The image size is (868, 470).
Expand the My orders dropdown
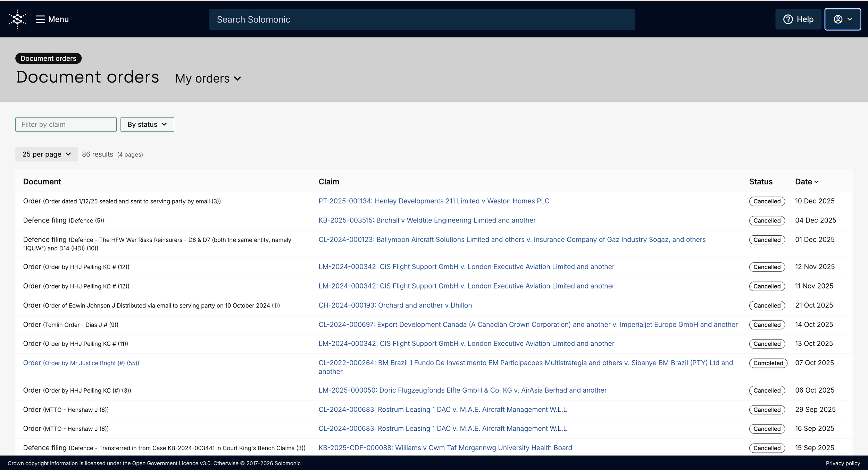[208, 78]
